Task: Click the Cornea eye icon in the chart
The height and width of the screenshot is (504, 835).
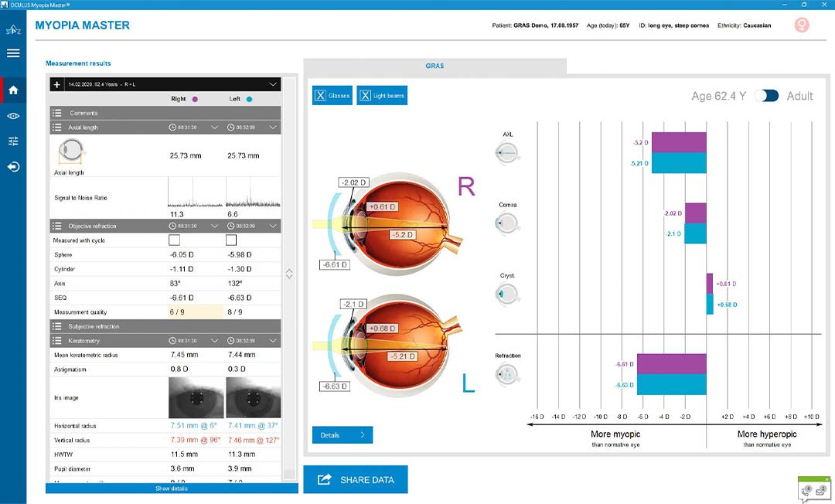Action: pyautogui.click(x=506, y=223)
